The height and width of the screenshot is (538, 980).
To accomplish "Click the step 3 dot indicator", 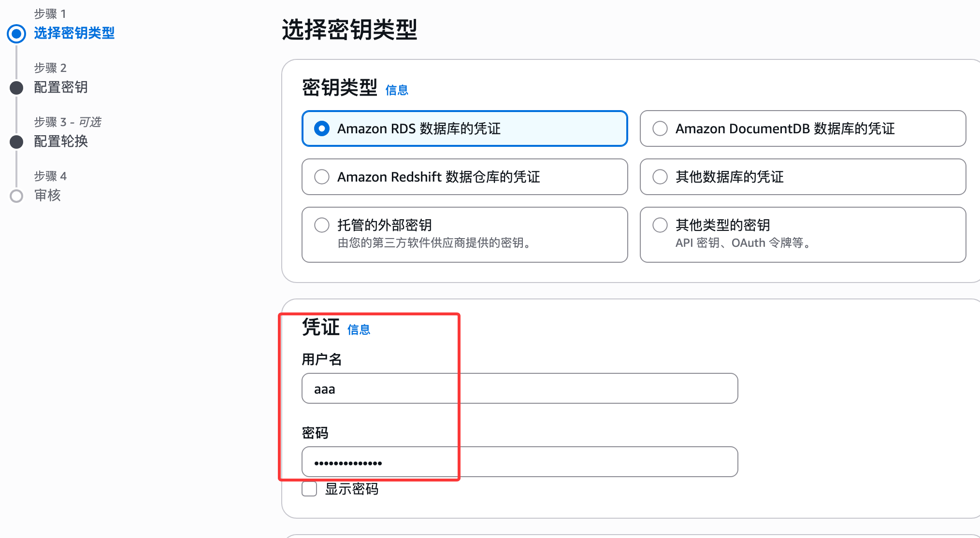I will click(16, 142).
